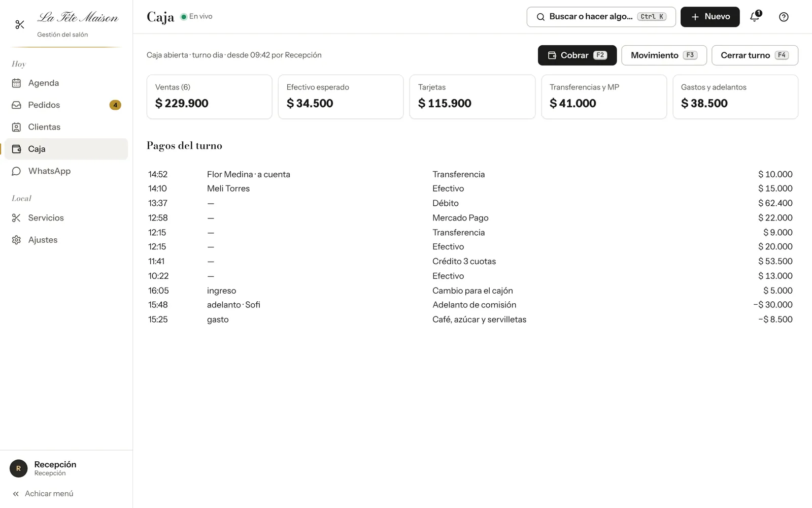This screenshot has width=812, height=508.
Task: Go to Agenda section
Action: (66, 83)
